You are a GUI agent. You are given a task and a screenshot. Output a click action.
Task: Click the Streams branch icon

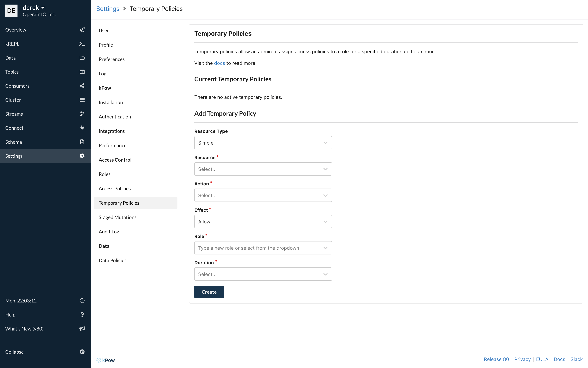pos(82,114)
